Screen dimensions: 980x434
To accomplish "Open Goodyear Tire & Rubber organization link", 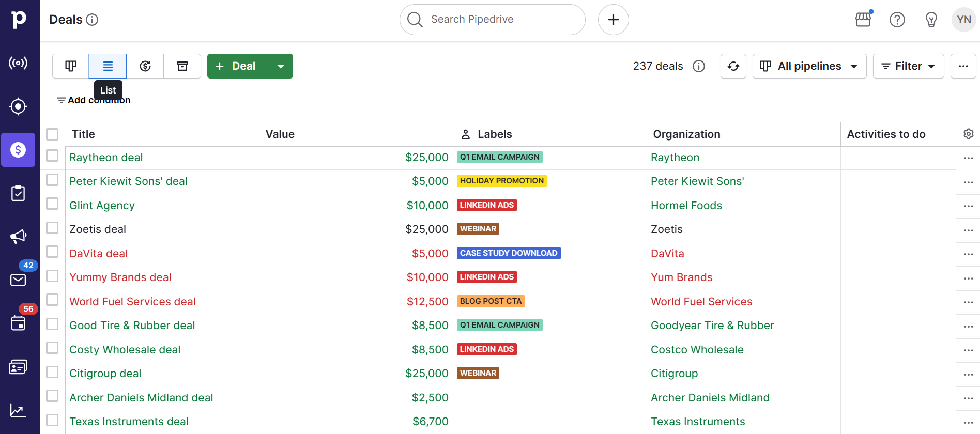I will coord(712,326).
